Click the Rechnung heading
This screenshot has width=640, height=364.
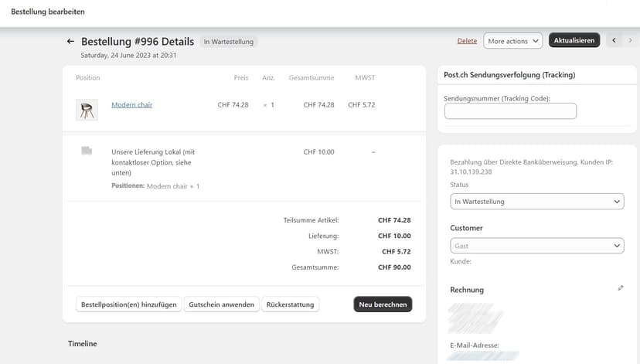point(467,290)
